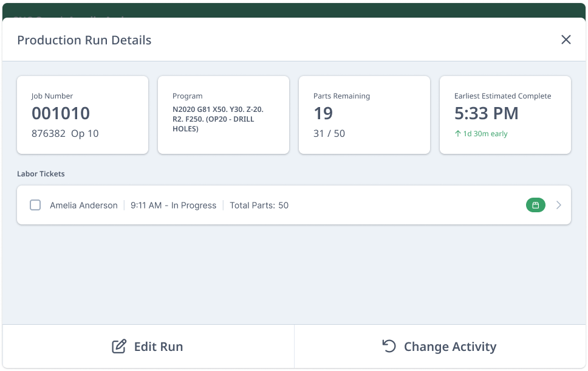Click the green up-arrow early indicator
588x371 pixels.
click(458, 134)
